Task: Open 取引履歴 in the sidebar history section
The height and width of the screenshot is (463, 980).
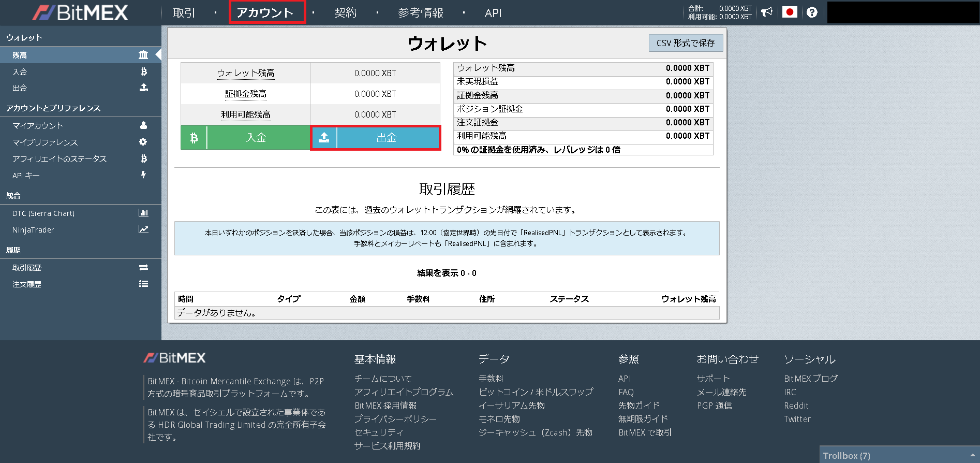Action: (81, 267)
